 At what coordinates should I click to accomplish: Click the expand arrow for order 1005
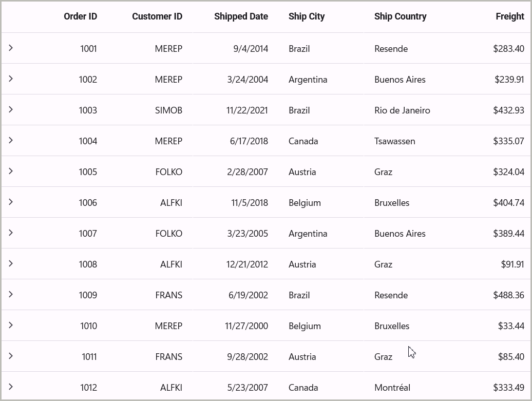[x=11, y=171]
